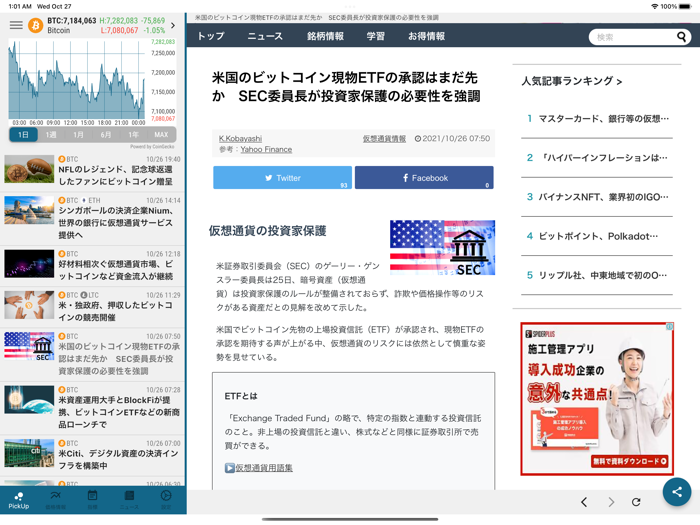
Task: Click 無料で資料ダウンロード ad button
Action: (630, 461)
